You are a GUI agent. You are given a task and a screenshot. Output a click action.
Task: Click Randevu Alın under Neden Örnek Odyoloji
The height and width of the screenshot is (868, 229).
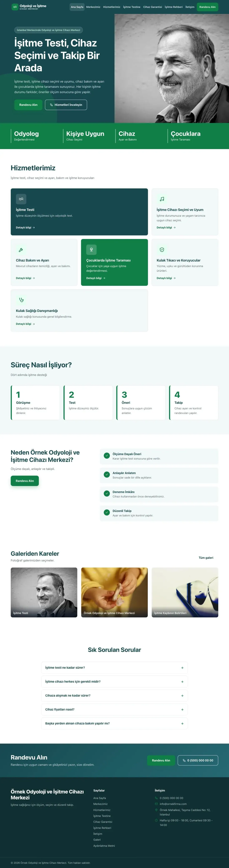tap(25, 481)
